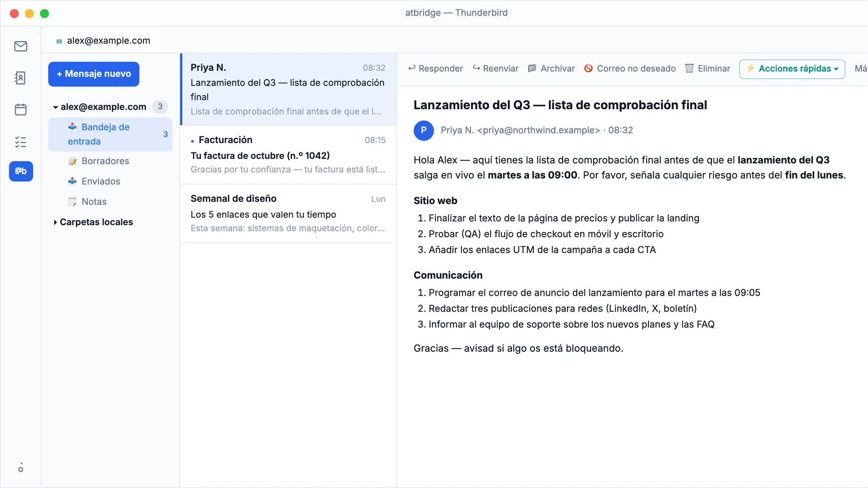The height and width of the screenshot is (488, 868).
Task: Click sender address priya@northwind.example
Action: (x=539, y=130)
